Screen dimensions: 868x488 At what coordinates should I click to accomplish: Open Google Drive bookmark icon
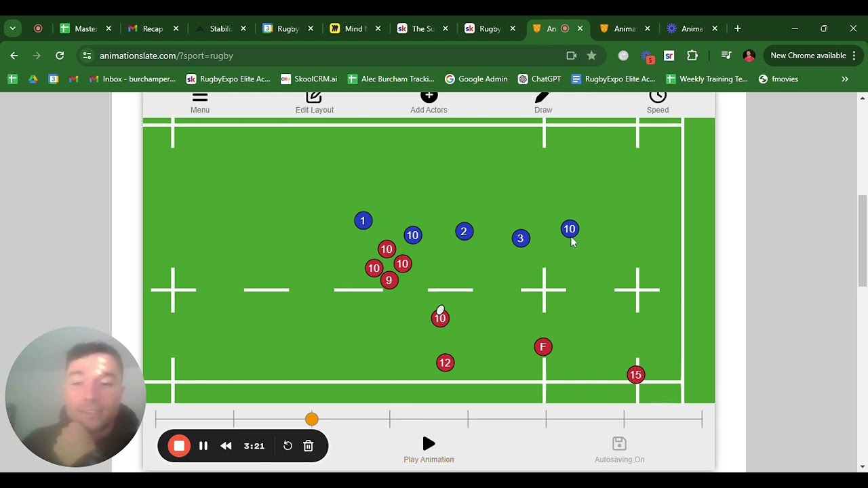(x=33, y=79)
